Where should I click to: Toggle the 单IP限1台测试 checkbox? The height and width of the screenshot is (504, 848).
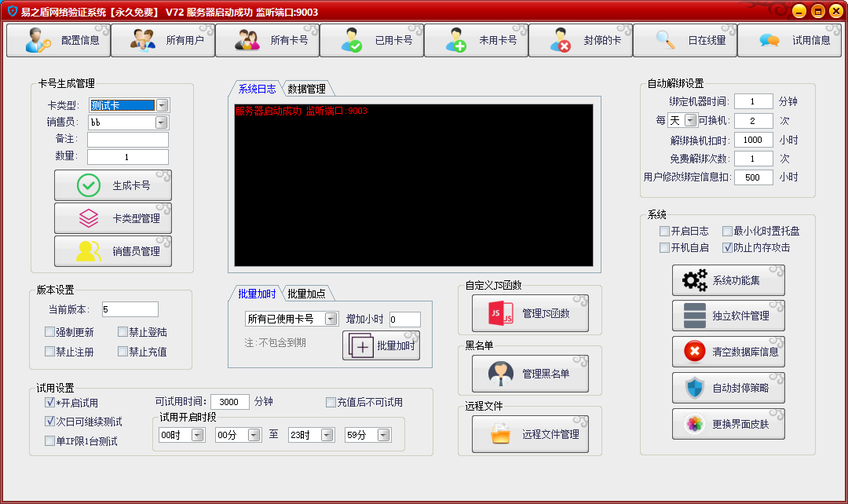[50, 441]
